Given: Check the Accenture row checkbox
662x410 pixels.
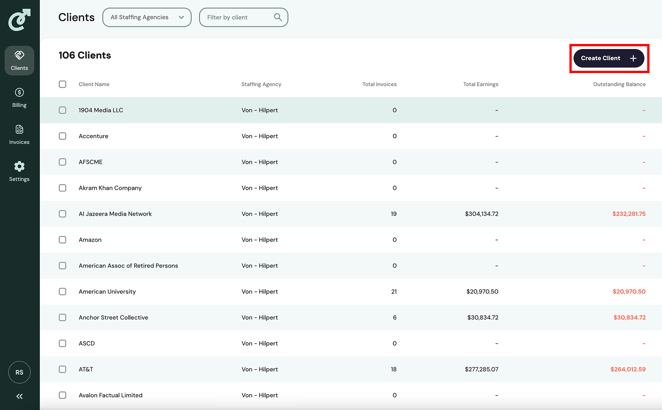Looking at the screenshot, I should coord(62,136).
